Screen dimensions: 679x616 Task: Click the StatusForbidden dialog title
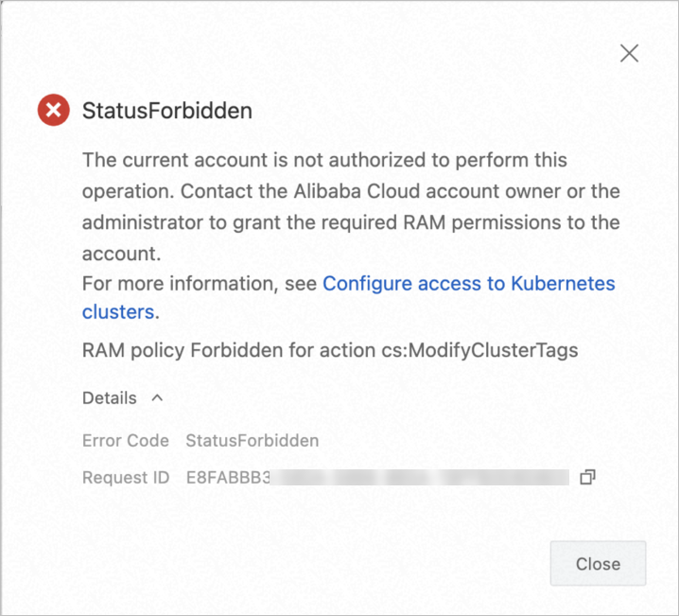click(167, 111)
